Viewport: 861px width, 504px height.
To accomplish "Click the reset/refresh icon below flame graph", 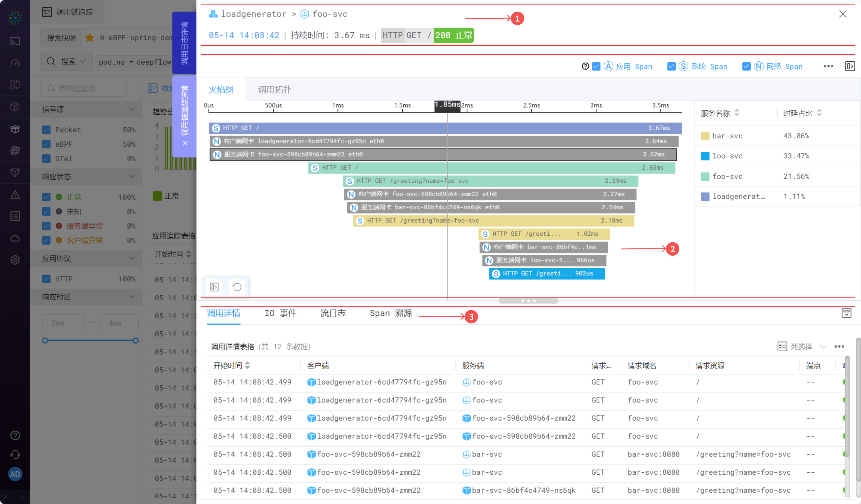I will (237, 287).
